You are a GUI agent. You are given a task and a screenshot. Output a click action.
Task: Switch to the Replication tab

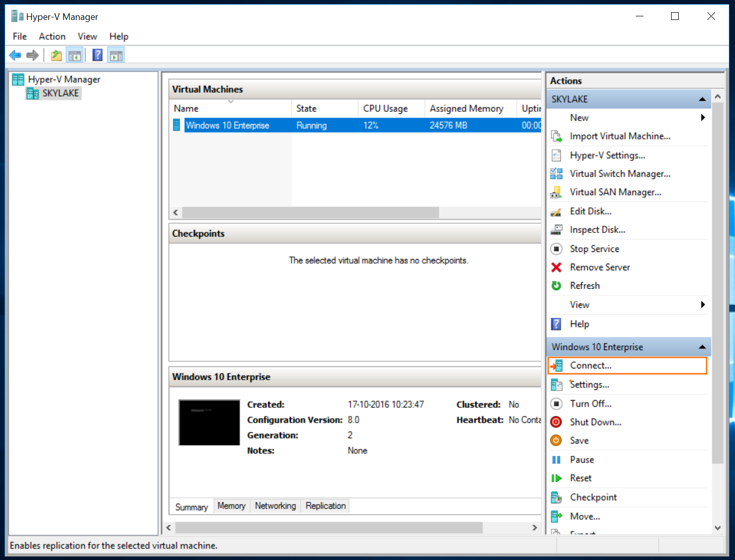(x=326, y=506)
